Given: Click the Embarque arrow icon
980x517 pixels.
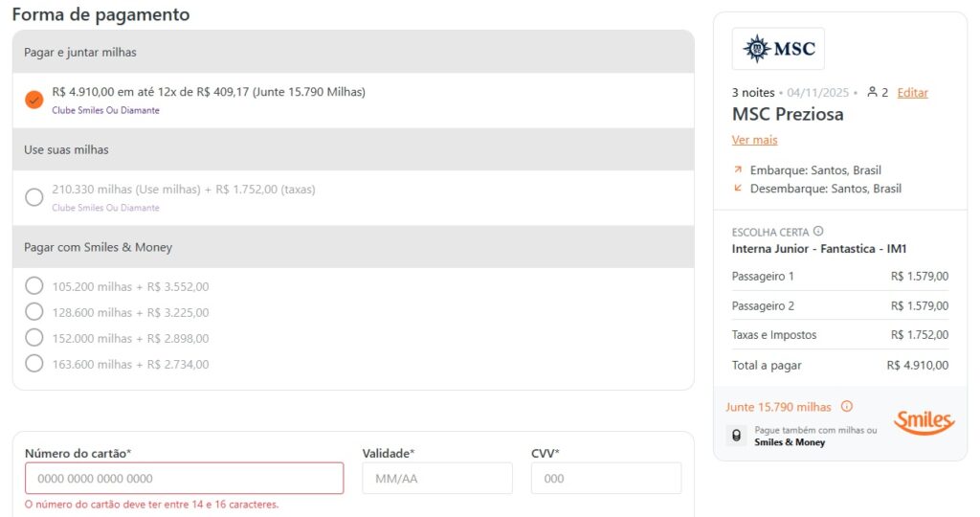Looking at the screenshot, I should pos(738,169).
